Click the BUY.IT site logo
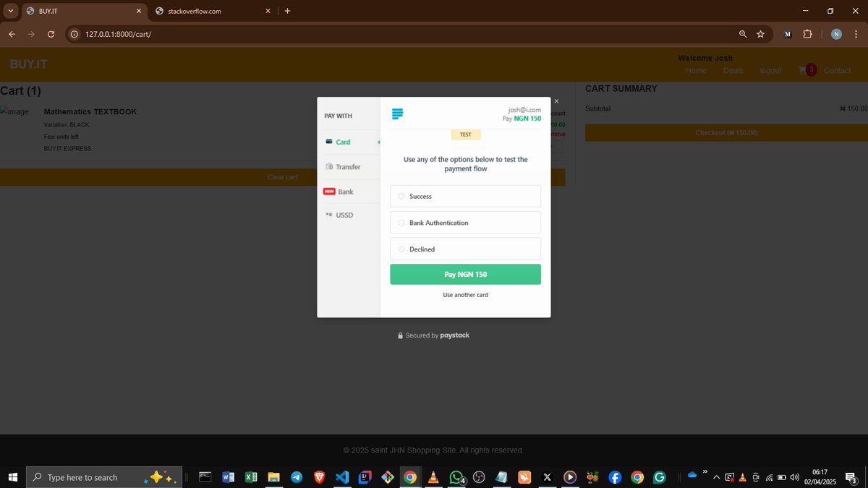 (29, 64)
